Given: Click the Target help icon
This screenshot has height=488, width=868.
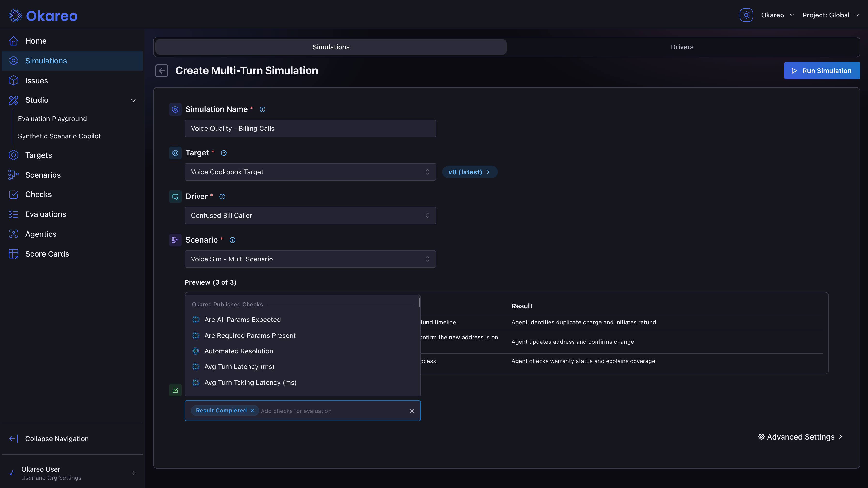Looking at the screenshot, I should click(224, 153).
